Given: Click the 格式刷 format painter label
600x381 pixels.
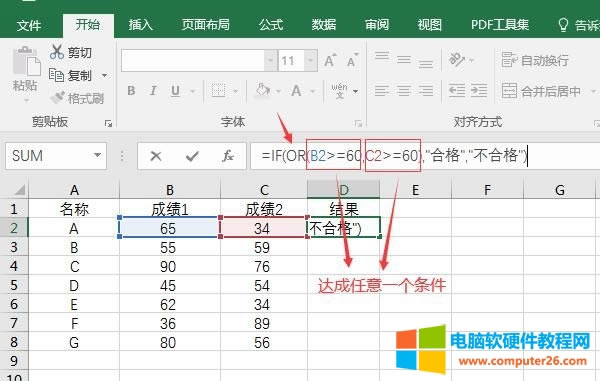Looking at the screenshot, I should (86, 99).
